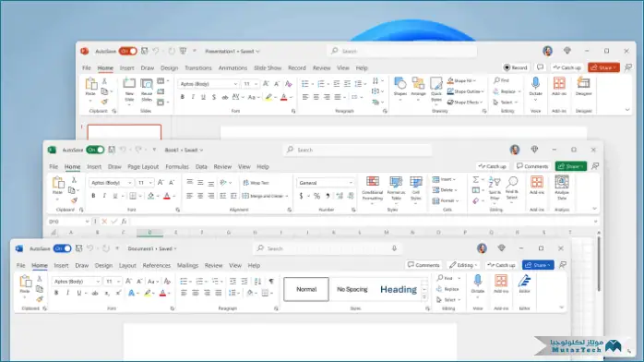Viewport: 644px width, 362px height.
Task: Open font size dropdown in PowerPoint
Action: (x=256, y=84)
